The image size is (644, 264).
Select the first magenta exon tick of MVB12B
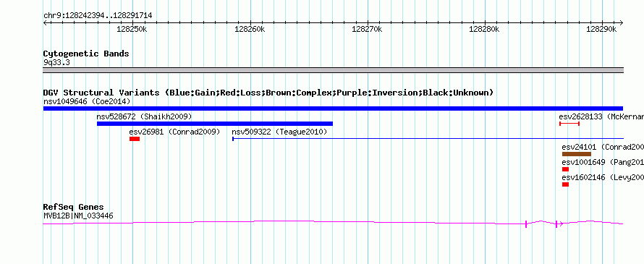(x=526, y=223)
